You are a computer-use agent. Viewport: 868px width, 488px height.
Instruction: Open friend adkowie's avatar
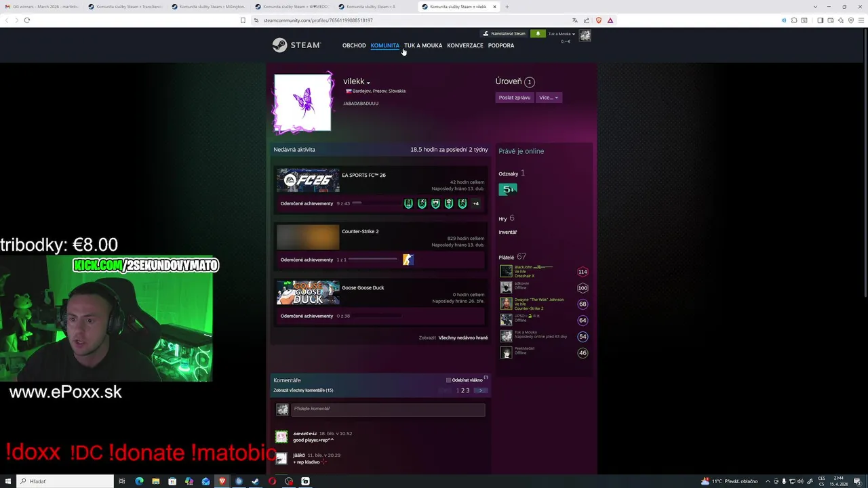point(506,287)
